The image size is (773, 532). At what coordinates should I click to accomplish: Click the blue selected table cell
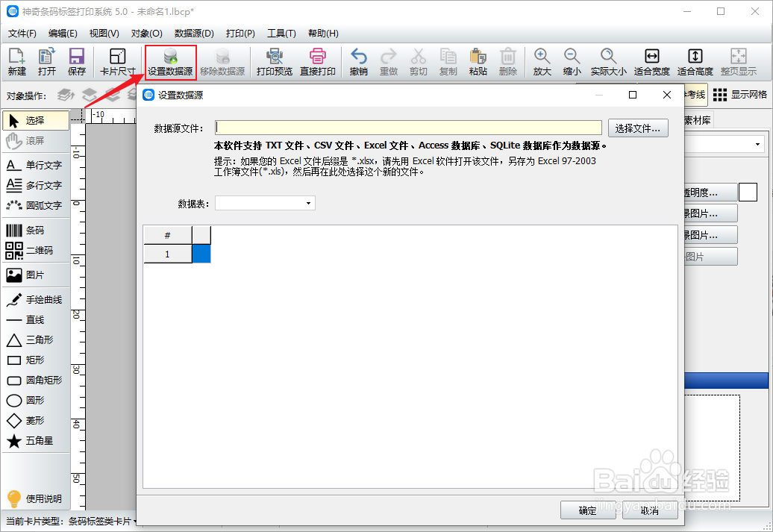(x=201, y=254)
